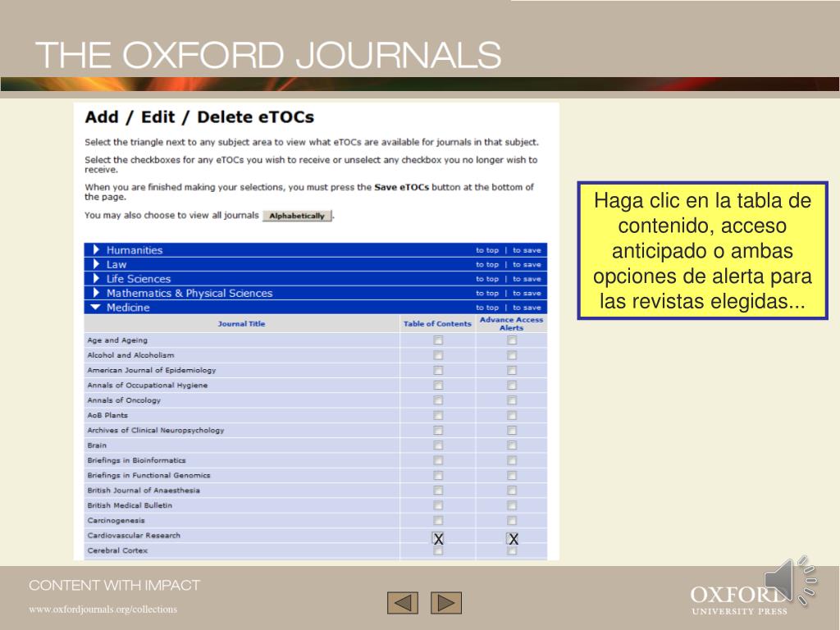This screenshot has width=840, height=630.
Task: Click www.oxfordjournals.org/collections link
Action: (103, 609)
